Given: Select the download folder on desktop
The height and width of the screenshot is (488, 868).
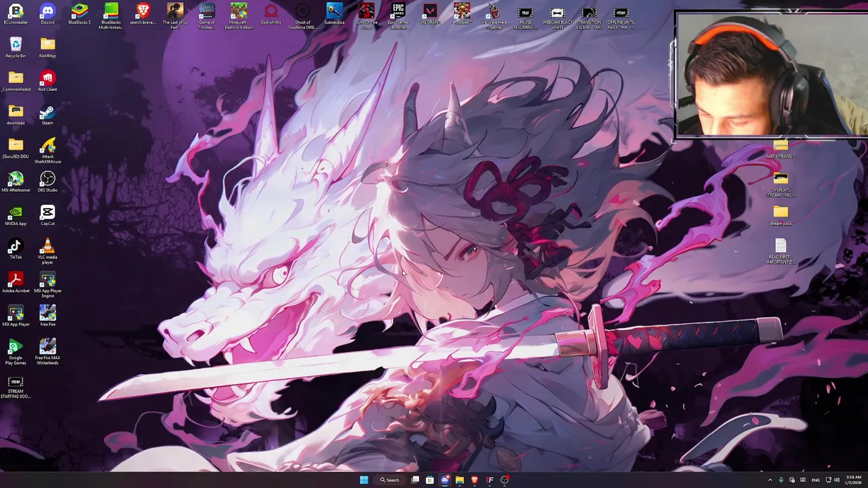Looking at the screenshot, I should coord(16,115).
